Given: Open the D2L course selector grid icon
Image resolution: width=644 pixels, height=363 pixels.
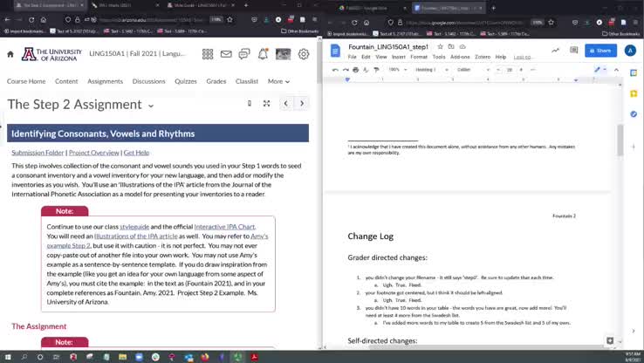Looking at the screenshot, I should tap(208, 54).
